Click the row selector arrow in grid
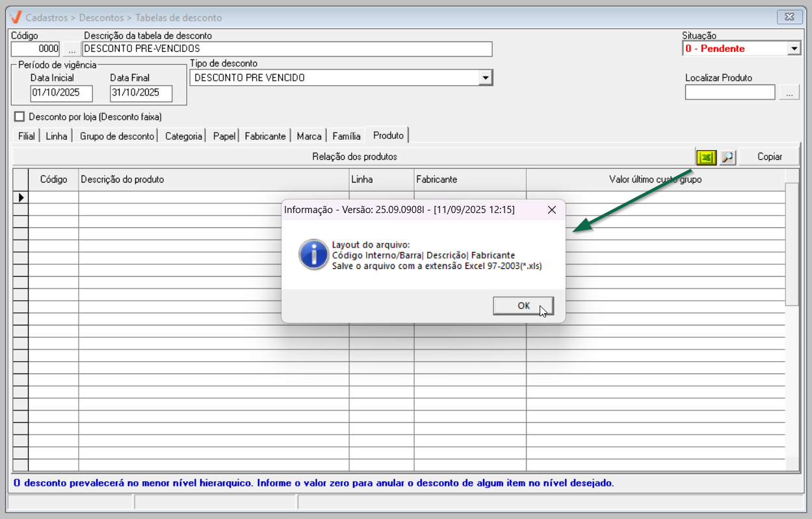This screenshot has height=519, width=812. coord(21,197)
